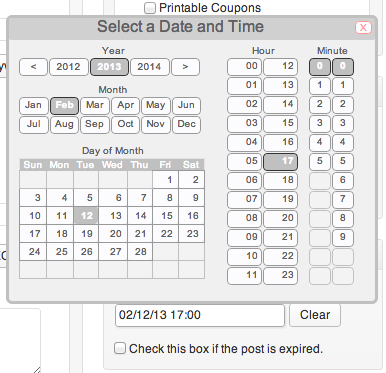The width and height of the screenshot is (386, 373).
Task: Pick day 1 in the calendar
Action: pos(166,180)
